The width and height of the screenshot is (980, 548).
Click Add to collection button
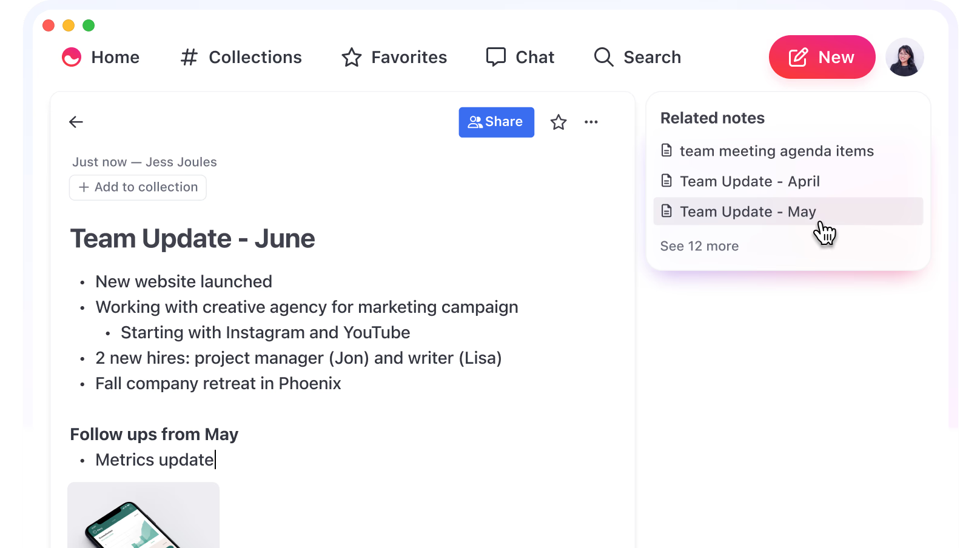[138, 187]
